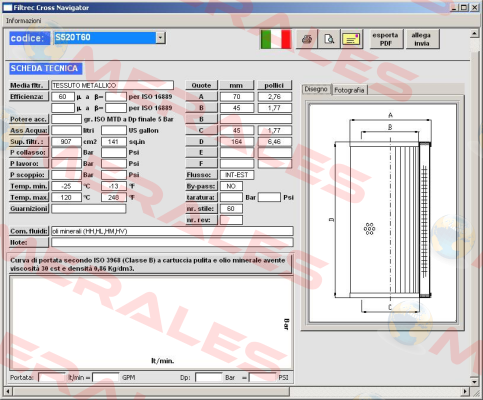Click the pollici column header
The image size is (483, 400).
pyautogui.click(x=274, y=85)
